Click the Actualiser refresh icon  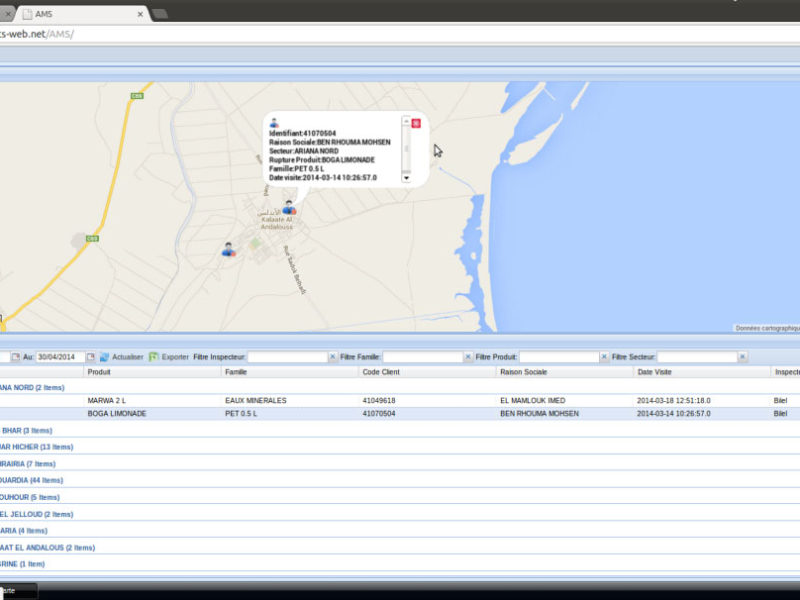[x=104, y=357]
